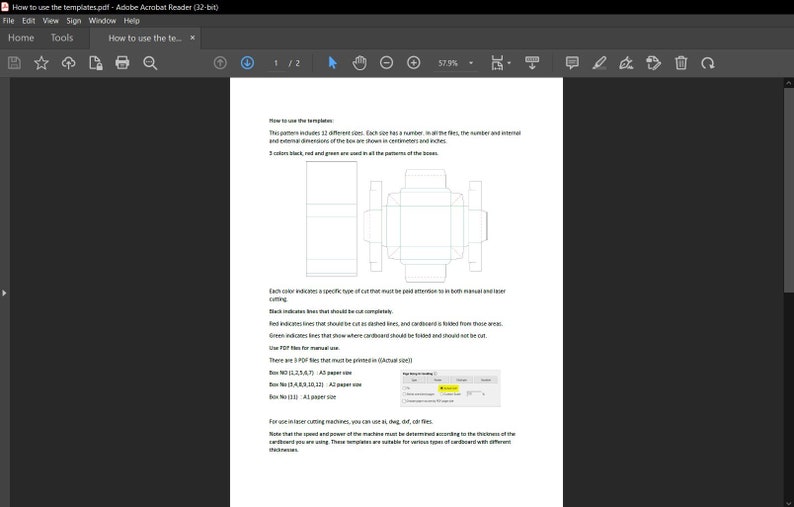Zoom out with the minus icon
This screenshot has height=507, width=794.
point(386,63)
